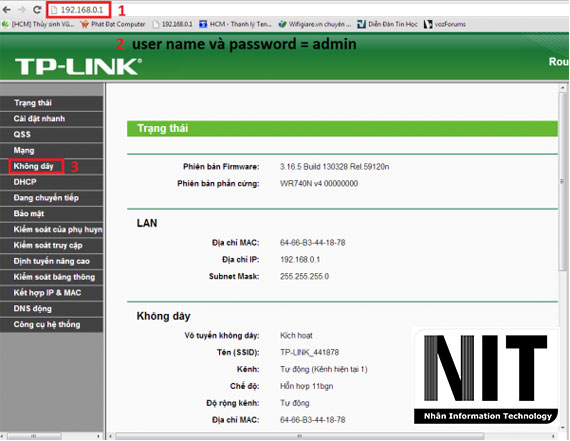The width and height of the screenshot is (570, 441).
Task: Open the vozForums bookmark
Action: point(445,24)
